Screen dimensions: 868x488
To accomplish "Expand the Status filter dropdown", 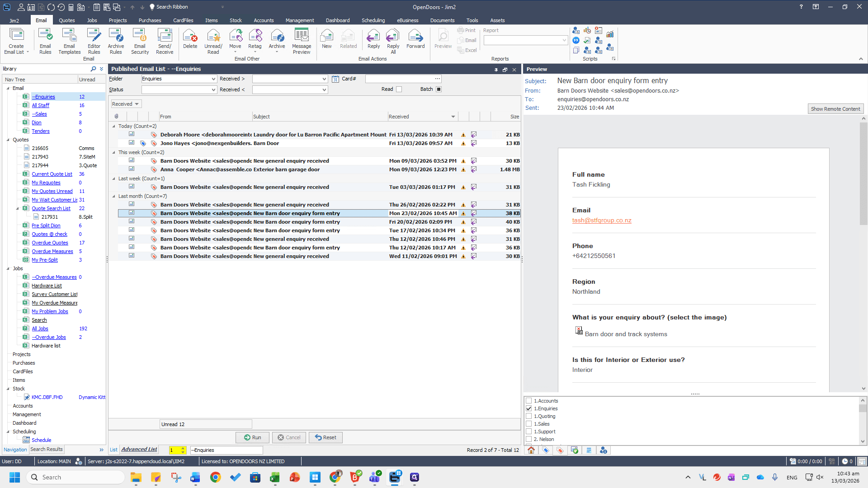I will tap(213, 90).
